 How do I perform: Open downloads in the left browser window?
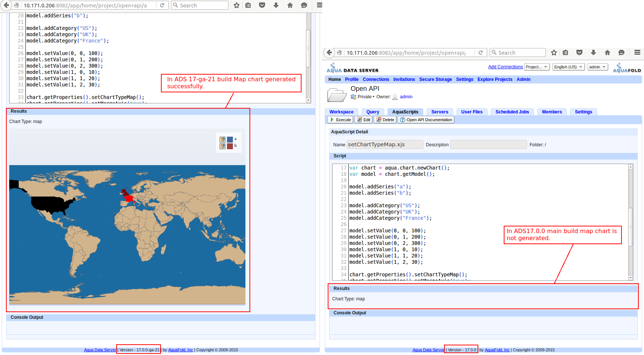[276, 5]
